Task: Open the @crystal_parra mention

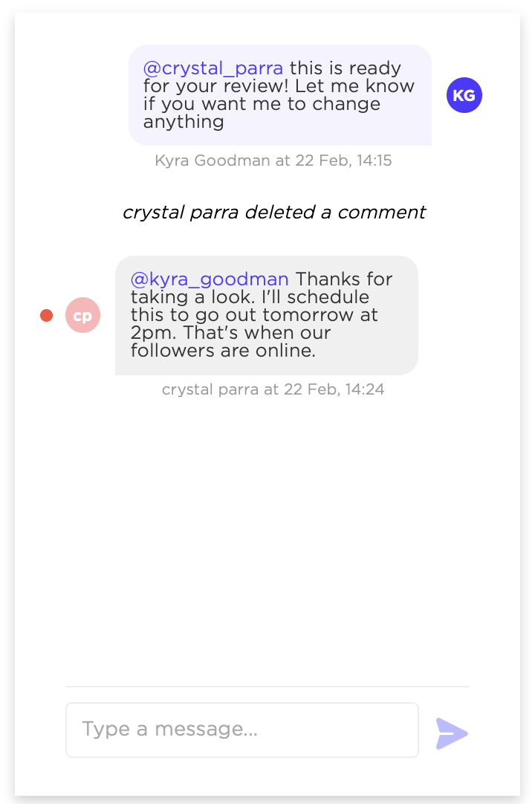Action: pos(213,68)
